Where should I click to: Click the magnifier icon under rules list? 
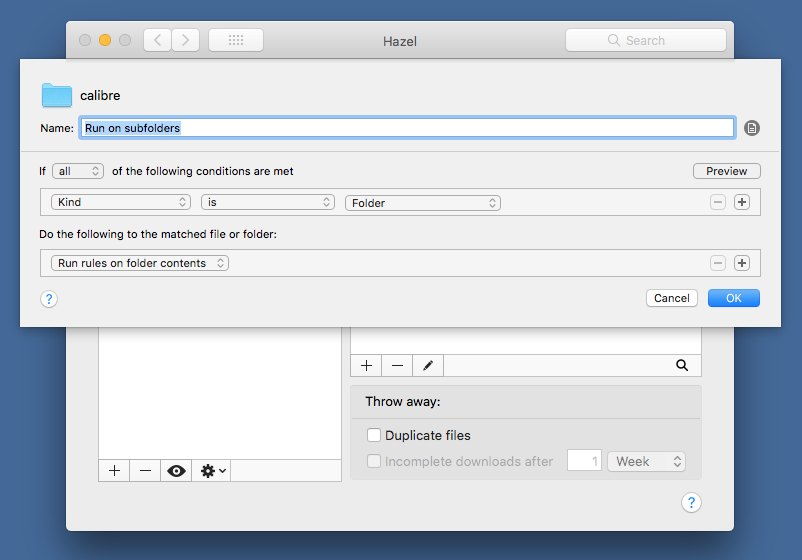[x=682, y=366]
